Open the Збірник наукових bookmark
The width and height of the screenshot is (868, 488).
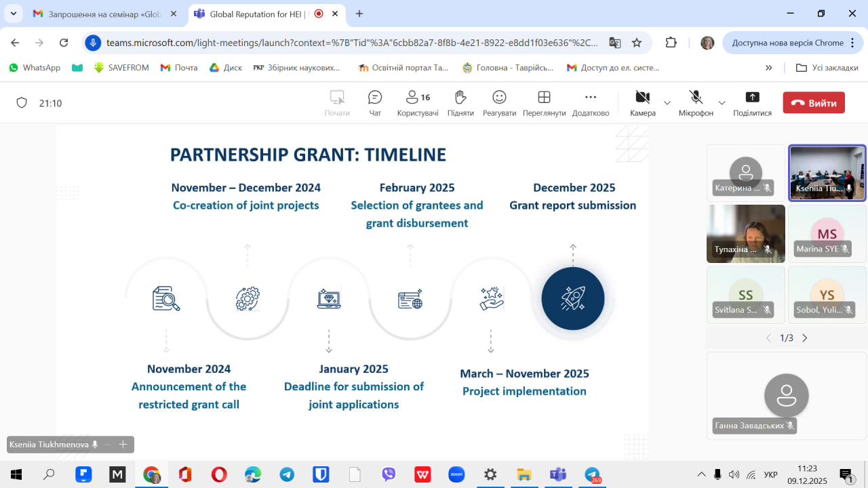click(x=296, y=68)
